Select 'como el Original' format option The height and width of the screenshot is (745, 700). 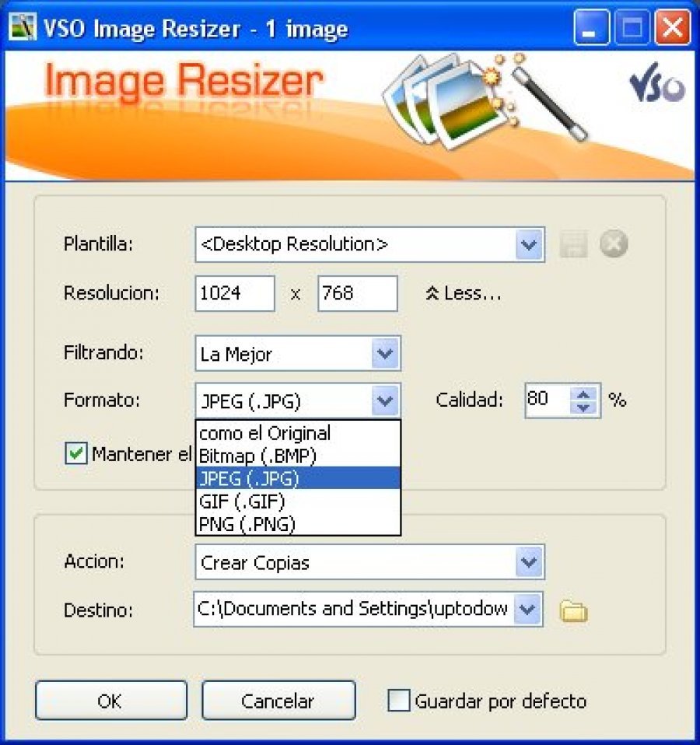pos(265,433)
